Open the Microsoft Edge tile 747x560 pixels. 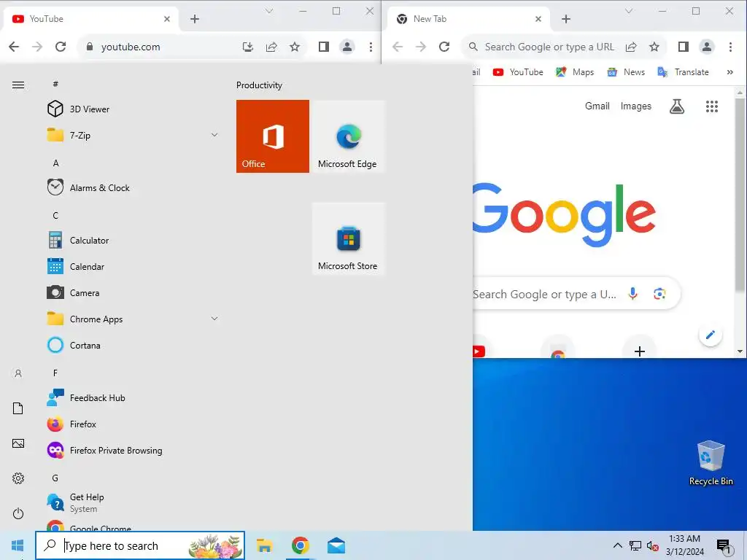point(348,136)
